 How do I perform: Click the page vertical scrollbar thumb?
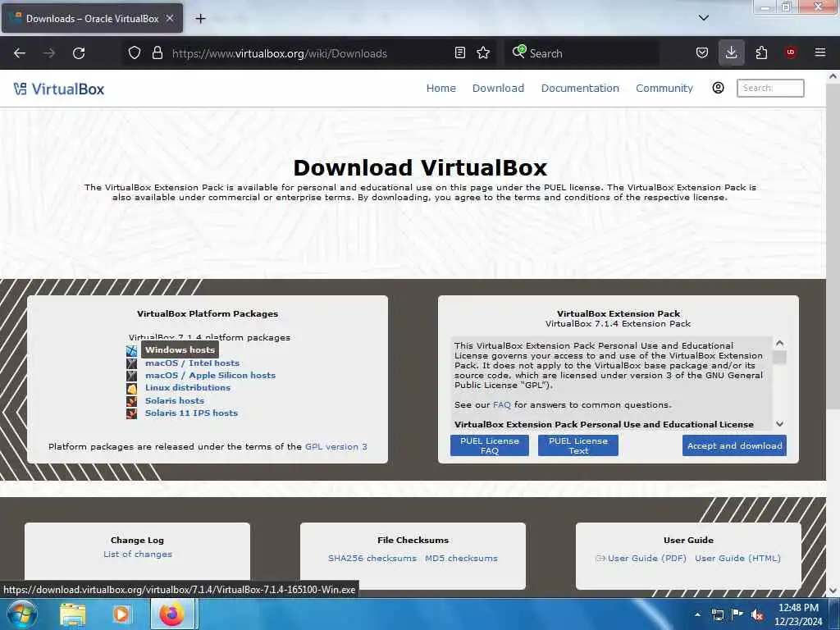[833, 248]
